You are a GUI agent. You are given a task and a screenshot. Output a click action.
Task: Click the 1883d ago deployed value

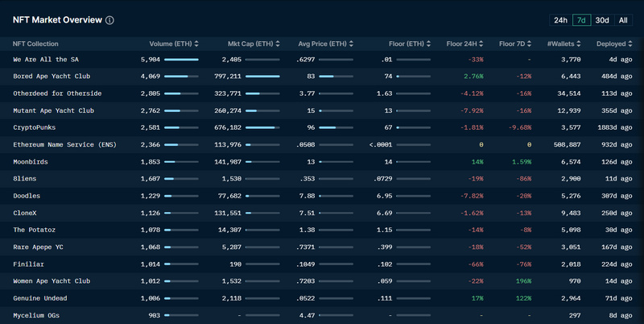point(615,127)
